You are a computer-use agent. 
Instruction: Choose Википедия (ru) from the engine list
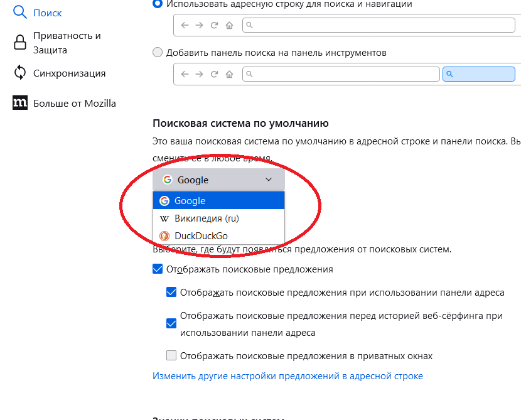click(207, 218)
